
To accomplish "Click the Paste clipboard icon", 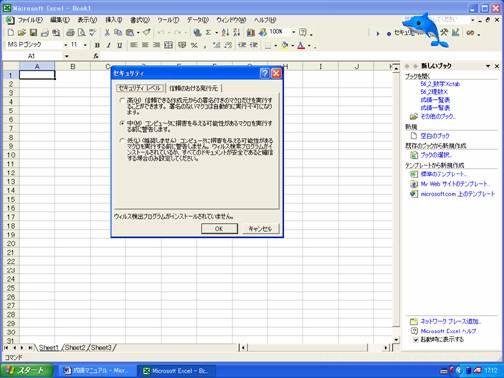I will pyautogui.click(x=130, y=32).
